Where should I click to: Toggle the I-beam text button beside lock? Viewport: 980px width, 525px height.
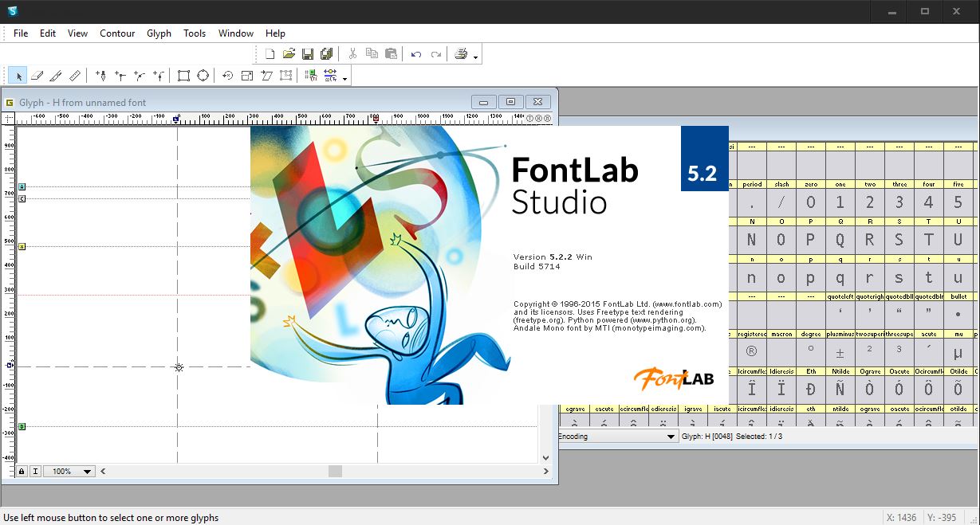(35, 472)
